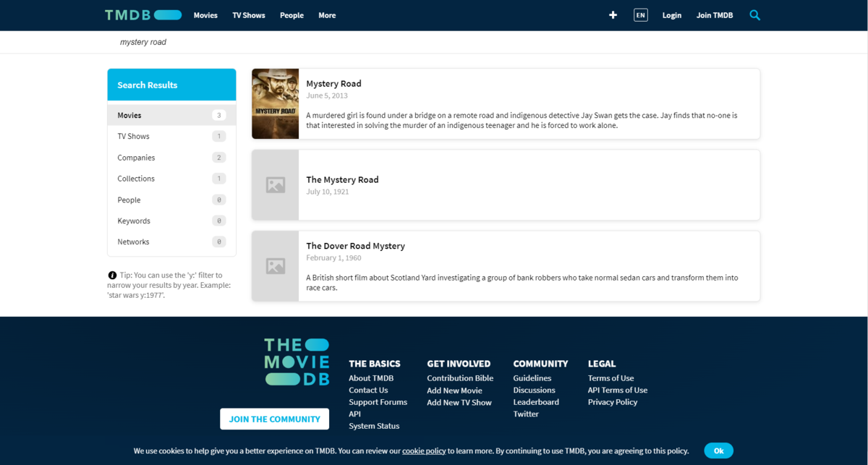Open the People navigation menu
The image size is (868, 465).
(292, 14)
